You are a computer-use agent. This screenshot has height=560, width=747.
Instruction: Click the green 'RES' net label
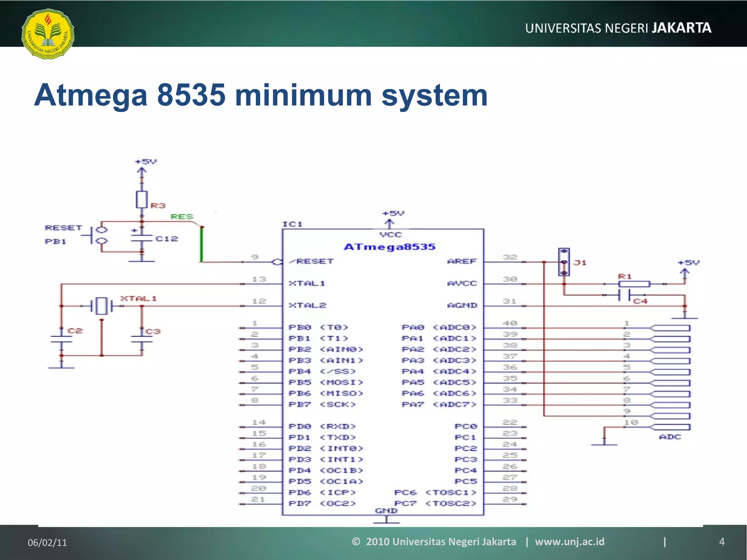click(182, 217)
